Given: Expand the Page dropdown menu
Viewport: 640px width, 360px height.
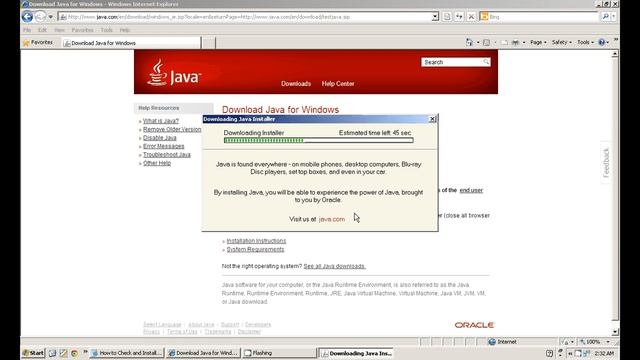Looking at the screenshot, I should [x=538, y=42].
